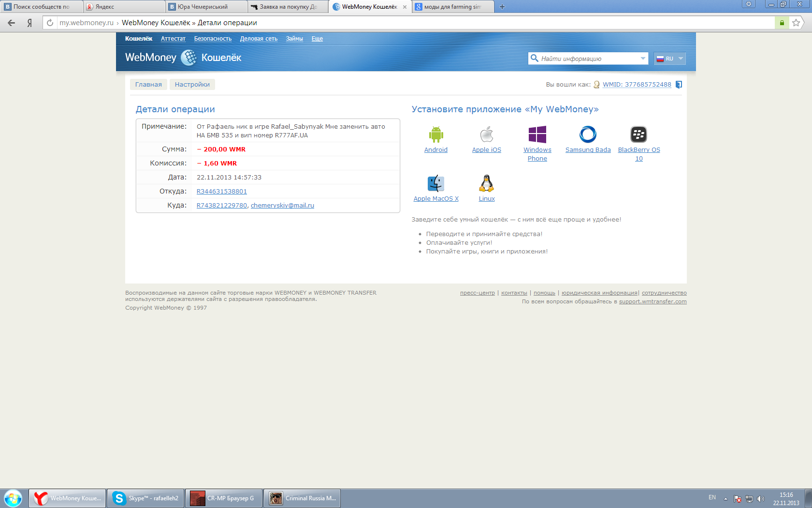Open the Apple MacOS X Finder icon
Image resolution: width=812 pixels, height=508 pixels.
click(436, 183)
